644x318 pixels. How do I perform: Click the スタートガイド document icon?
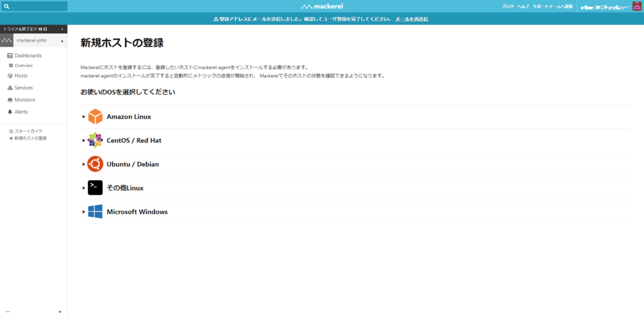tap(11, 131)
